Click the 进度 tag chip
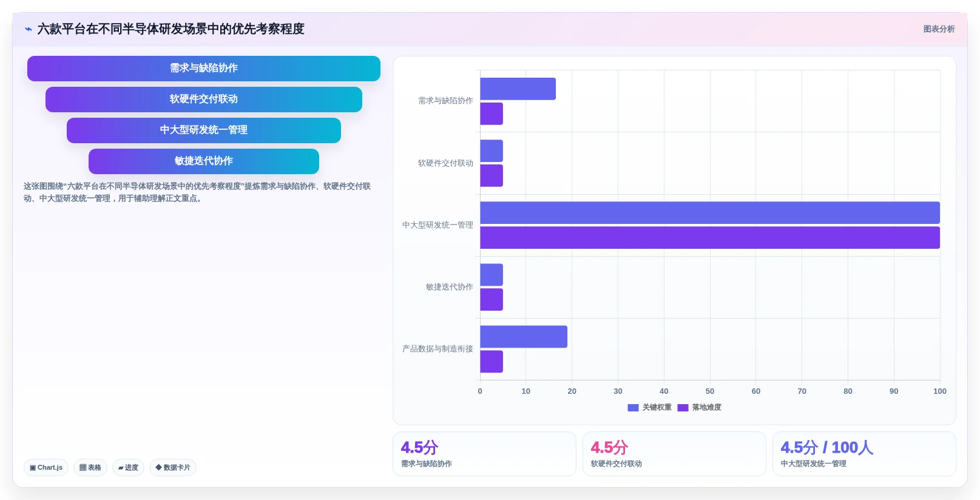Screen dimensions: 980x500 pyautogui.click(x=128, y=467)
